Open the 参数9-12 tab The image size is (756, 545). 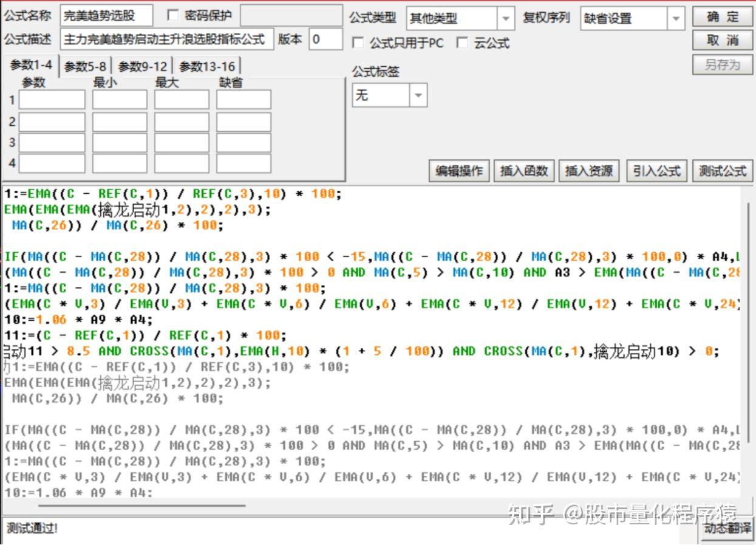coord(143,66)
